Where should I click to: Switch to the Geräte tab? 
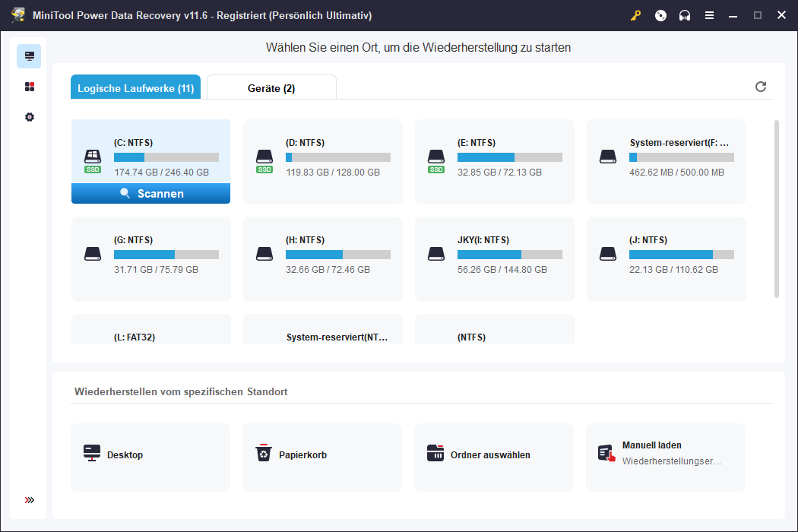(271, 87)
